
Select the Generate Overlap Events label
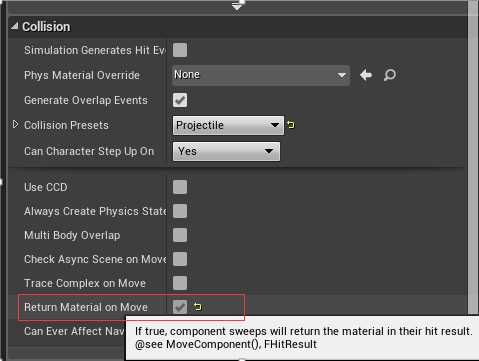pos(86,100)
